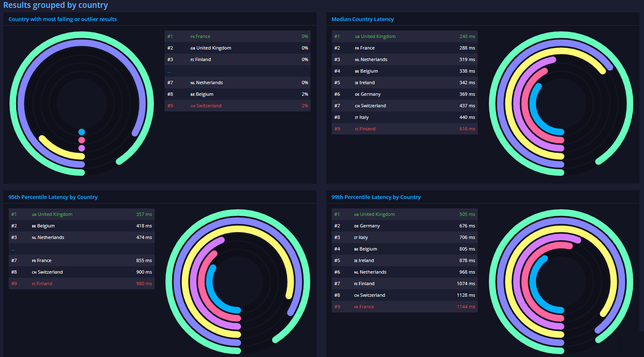This screenshot has height=357, width=644.
Task: Click the '900 ms' Switzerland value
Action: [144, 272]
